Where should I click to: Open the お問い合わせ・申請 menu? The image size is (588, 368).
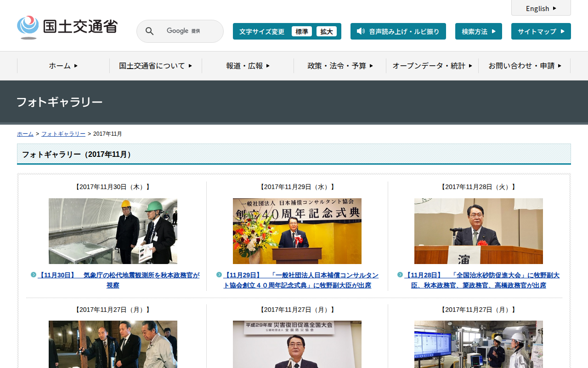pyautogui.click(x=525, y=66)
